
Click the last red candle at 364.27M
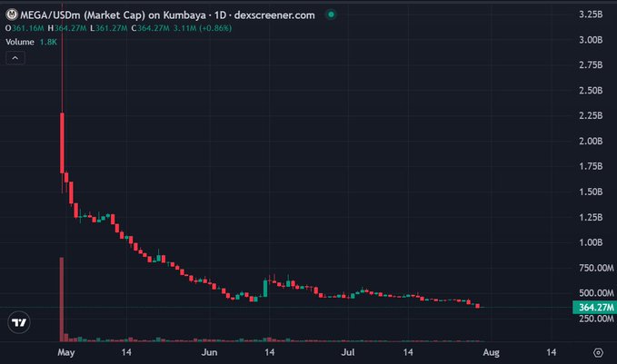click(x=478, y=306)
